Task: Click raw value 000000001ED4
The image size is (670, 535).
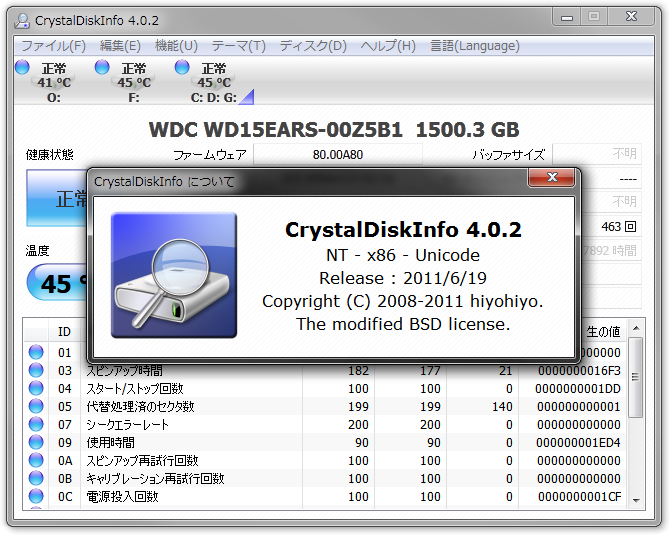Action: point(578,443)
